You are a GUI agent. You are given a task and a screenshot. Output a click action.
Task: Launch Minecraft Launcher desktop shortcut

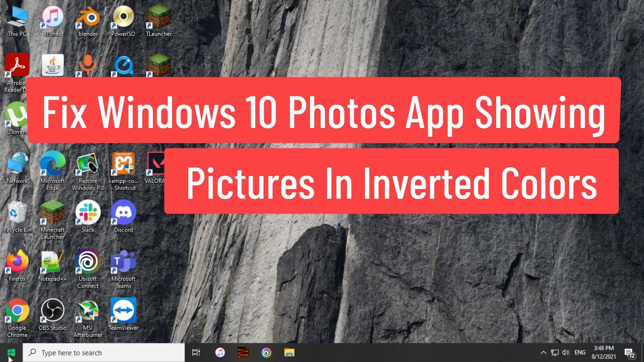pos(52,220)
